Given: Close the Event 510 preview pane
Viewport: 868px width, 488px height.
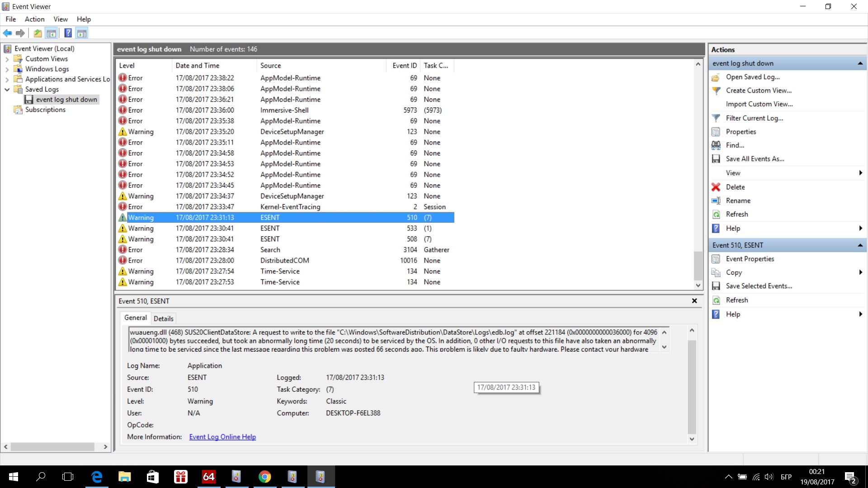Looking at the screenshot, I should pos(694,301).
